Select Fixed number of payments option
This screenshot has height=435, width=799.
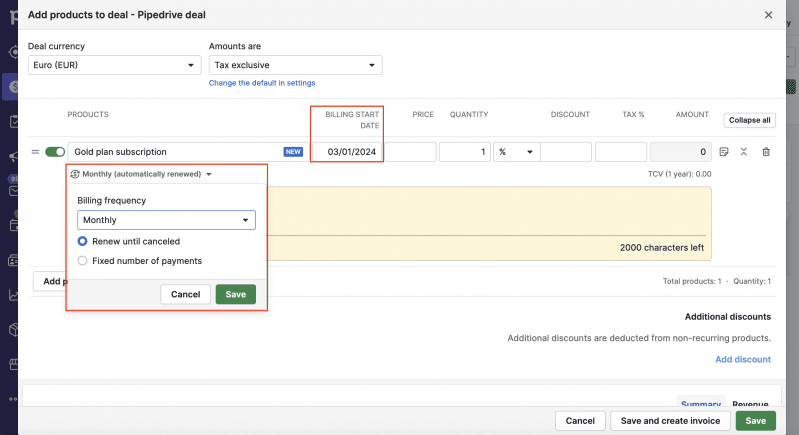(83, 261)
